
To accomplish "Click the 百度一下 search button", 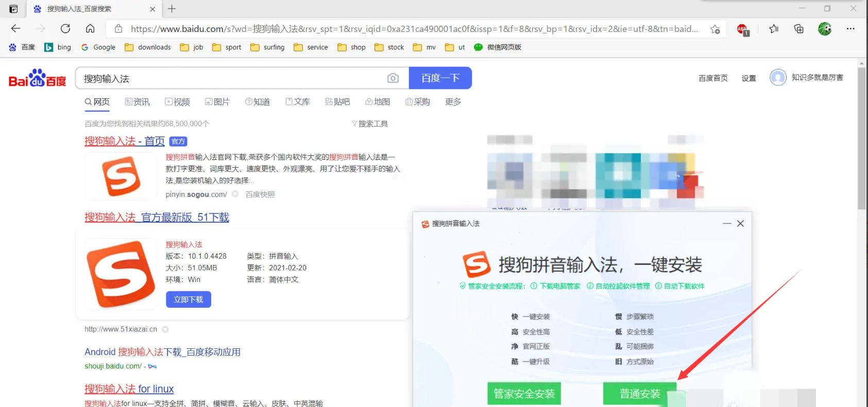I will pyautogui.click(x=440, y=78).
